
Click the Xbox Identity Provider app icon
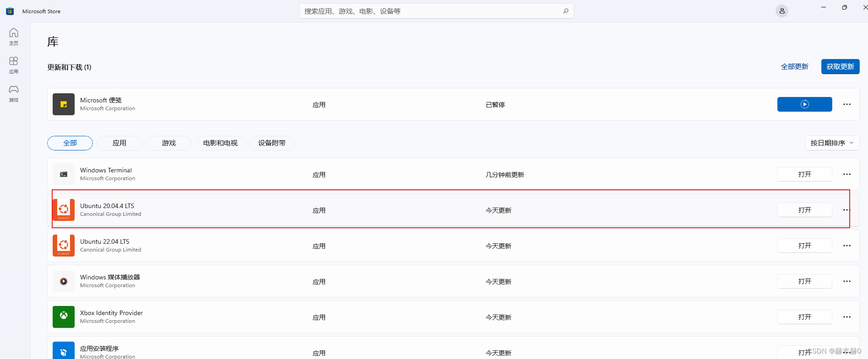click(64, 317)
